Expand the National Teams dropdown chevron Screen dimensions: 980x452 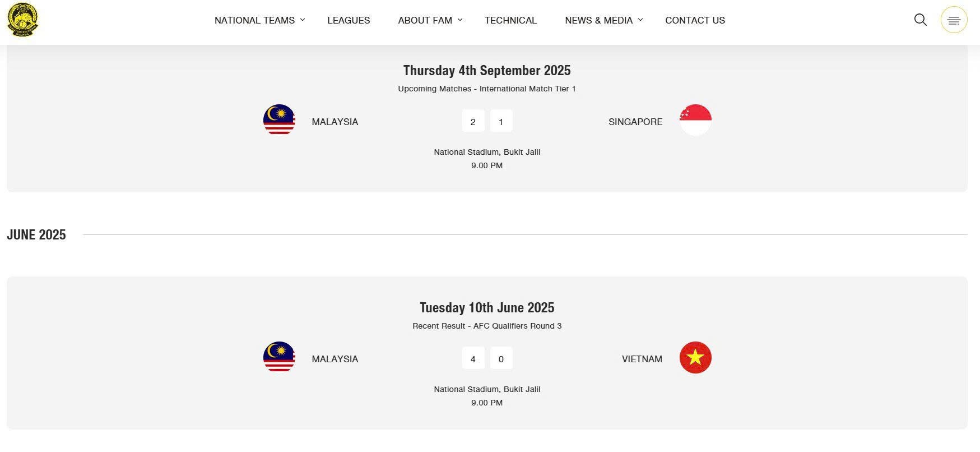[x=303, y=20]
